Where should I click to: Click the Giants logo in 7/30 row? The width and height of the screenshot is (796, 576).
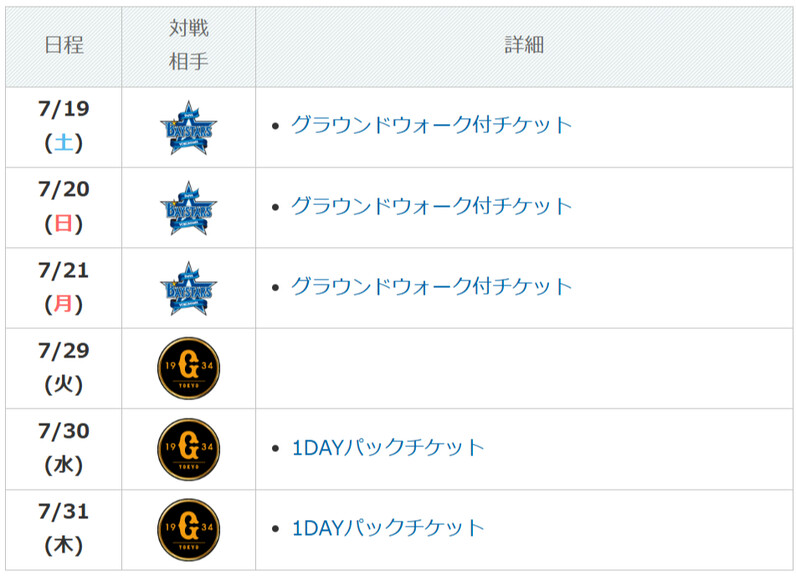[188, 449]
